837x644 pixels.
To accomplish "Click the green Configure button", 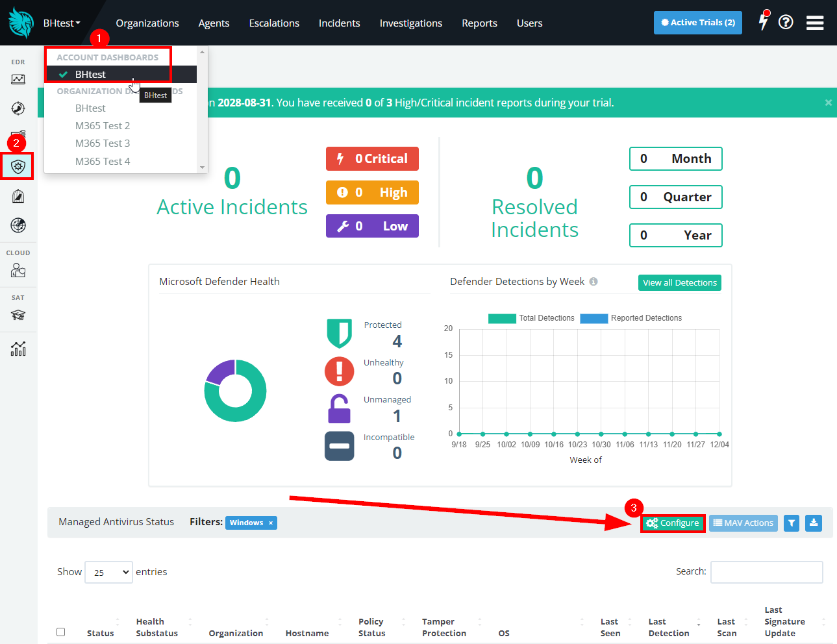I will point(673,523).
